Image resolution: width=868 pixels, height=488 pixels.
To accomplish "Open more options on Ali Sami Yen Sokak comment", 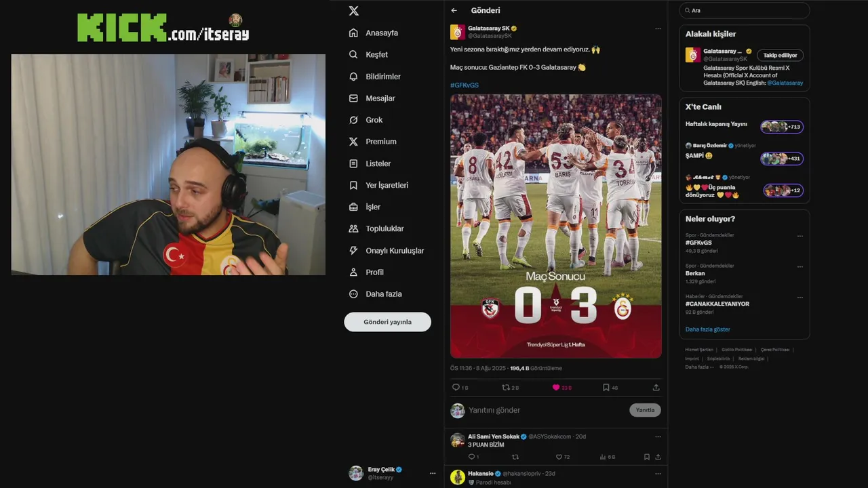I will coord(658,436).
